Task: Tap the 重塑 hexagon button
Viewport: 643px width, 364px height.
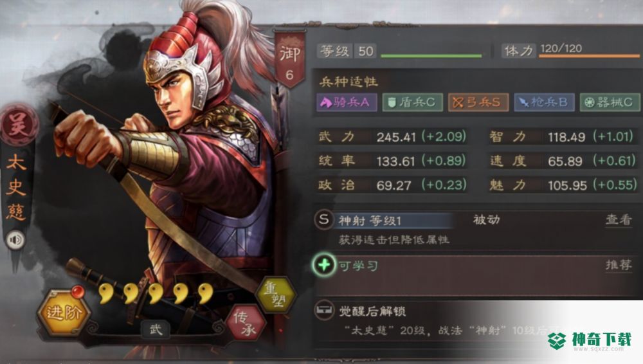Action: 275,295
